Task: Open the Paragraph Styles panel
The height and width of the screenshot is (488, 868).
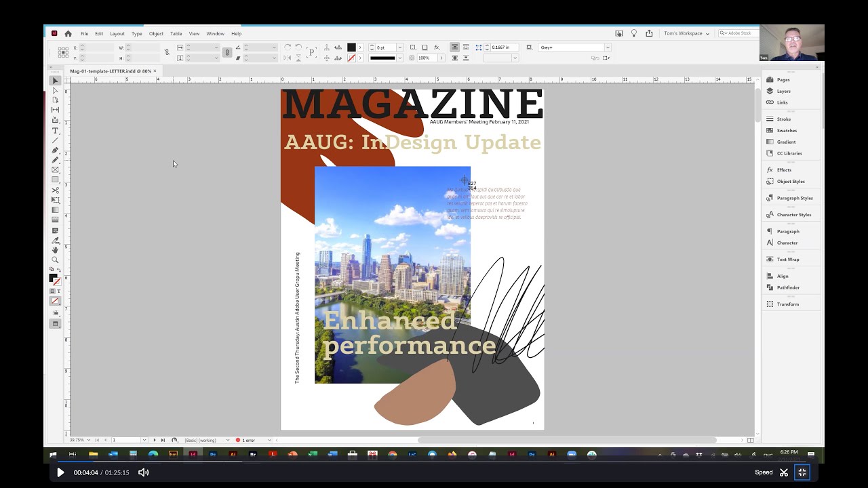Action: click(795, 198)
